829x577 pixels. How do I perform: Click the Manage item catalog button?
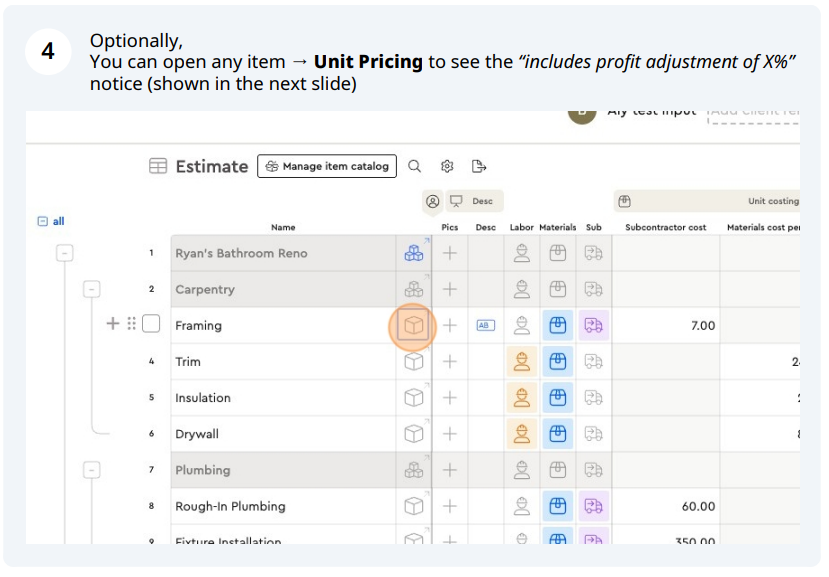(327, 166)
